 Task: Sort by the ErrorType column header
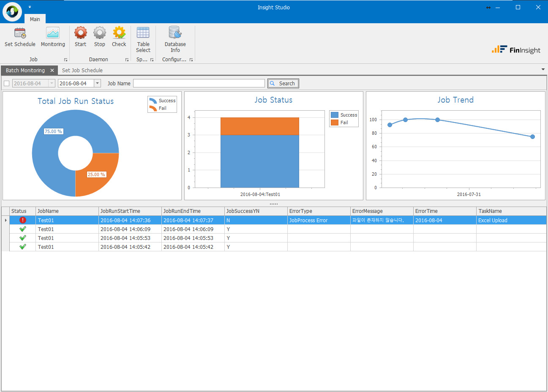(319, 211)
